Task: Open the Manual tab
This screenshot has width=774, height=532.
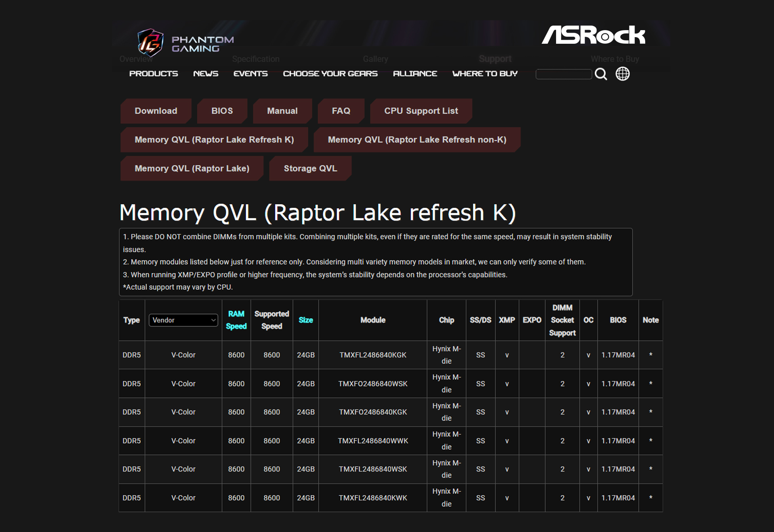Action: click(x=282, y=111)
